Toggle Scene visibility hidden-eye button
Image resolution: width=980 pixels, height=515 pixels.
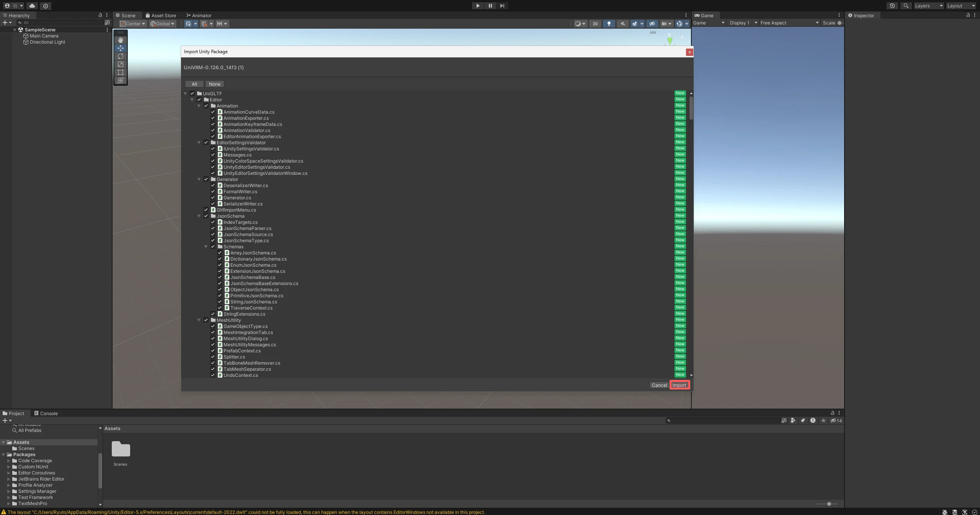tap(652, 24)
